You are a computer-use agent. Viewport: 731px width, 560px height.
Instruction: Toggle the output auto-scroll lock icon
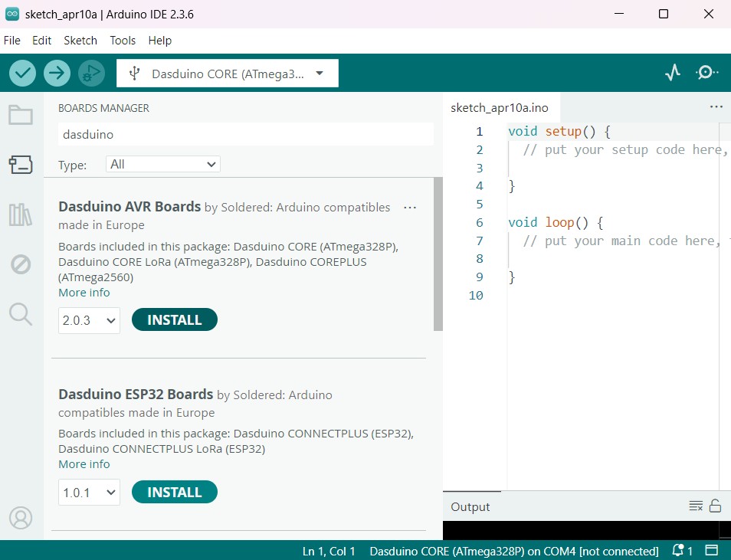point(715,506)
